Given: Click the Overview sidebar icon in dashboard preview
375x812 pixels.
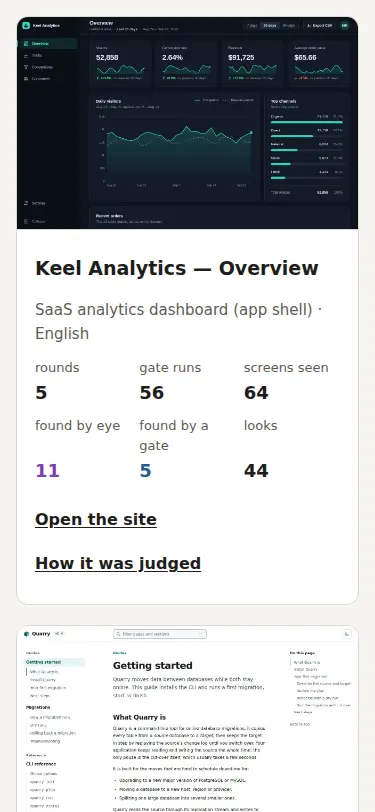Looking at the screenshot, I should [x=26, y=44].
